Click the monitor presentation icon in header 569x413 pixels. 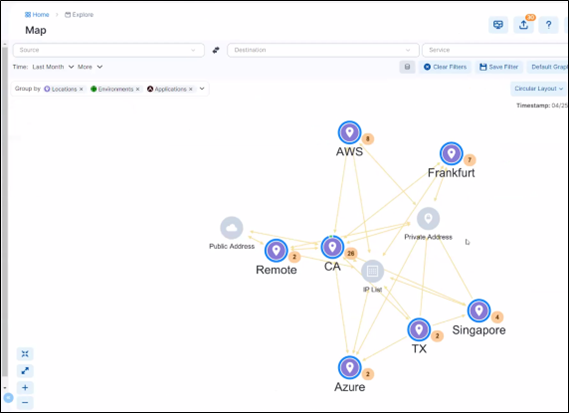(x=498, y=25)
